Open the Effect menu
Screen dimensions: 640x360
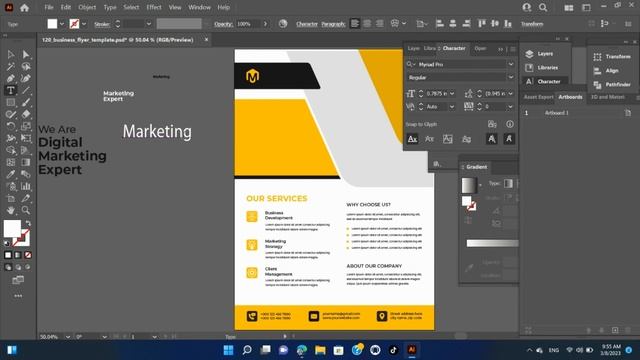[x=154, y=7]
